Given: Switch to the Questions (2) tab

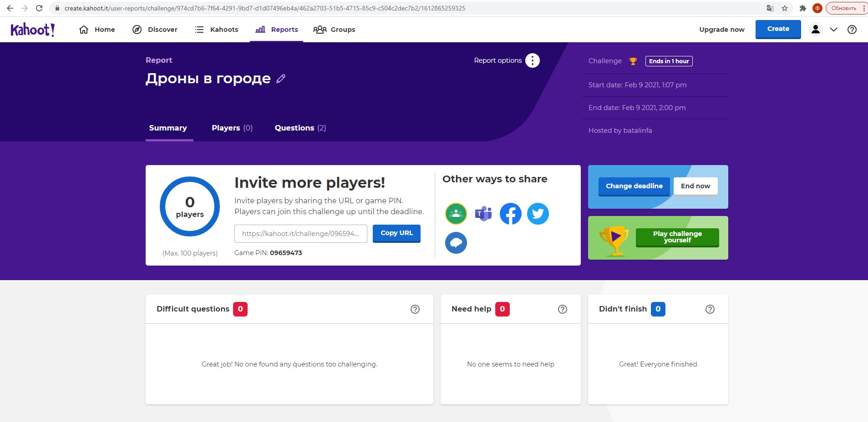Looking at the screenshot, I should coord(300,128).
